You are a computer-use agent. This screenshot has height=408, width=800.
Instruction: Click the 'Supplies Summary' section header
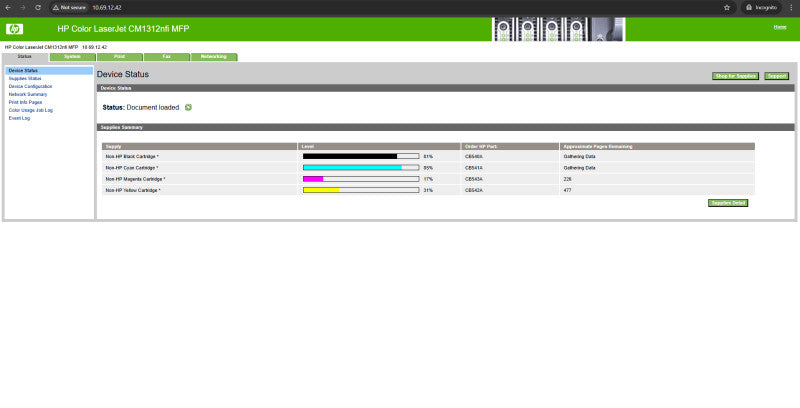[x=445, y=128]
